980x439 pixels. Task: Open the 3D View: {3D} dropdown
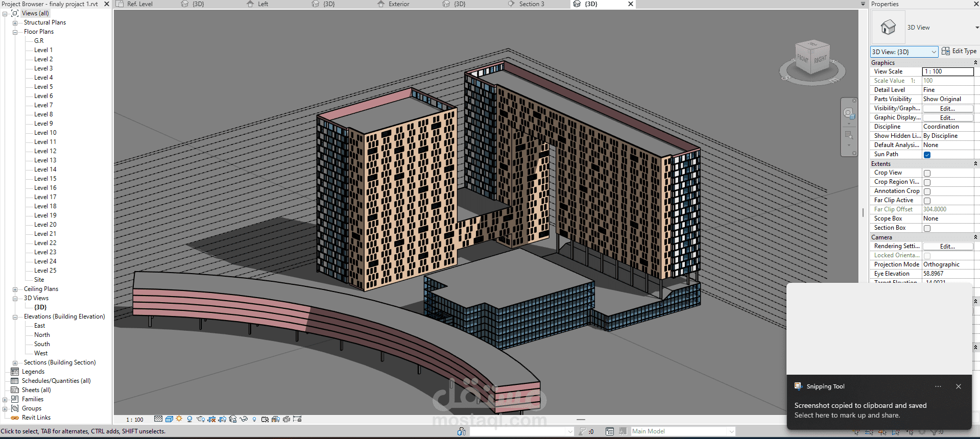click(904, 52)
